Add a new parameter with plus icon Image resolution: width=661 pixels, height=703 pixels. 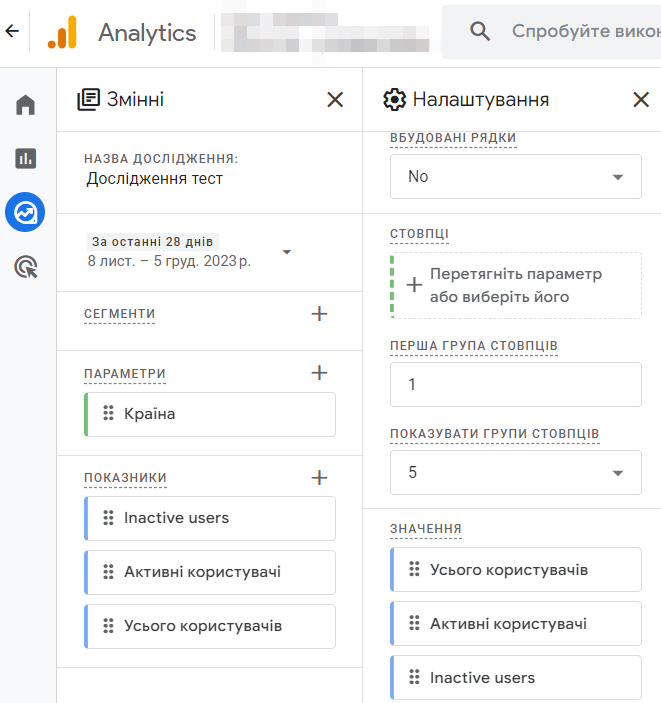coord(319,373)
